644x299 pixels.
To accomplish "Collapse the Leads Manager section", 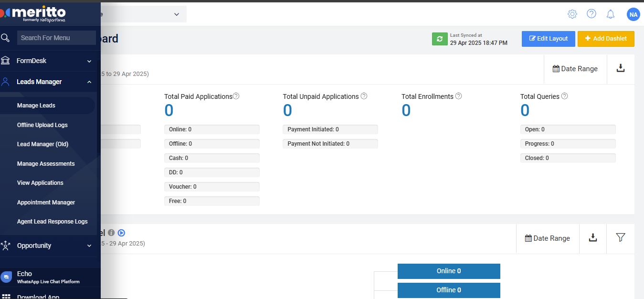I will pos(89,82).
